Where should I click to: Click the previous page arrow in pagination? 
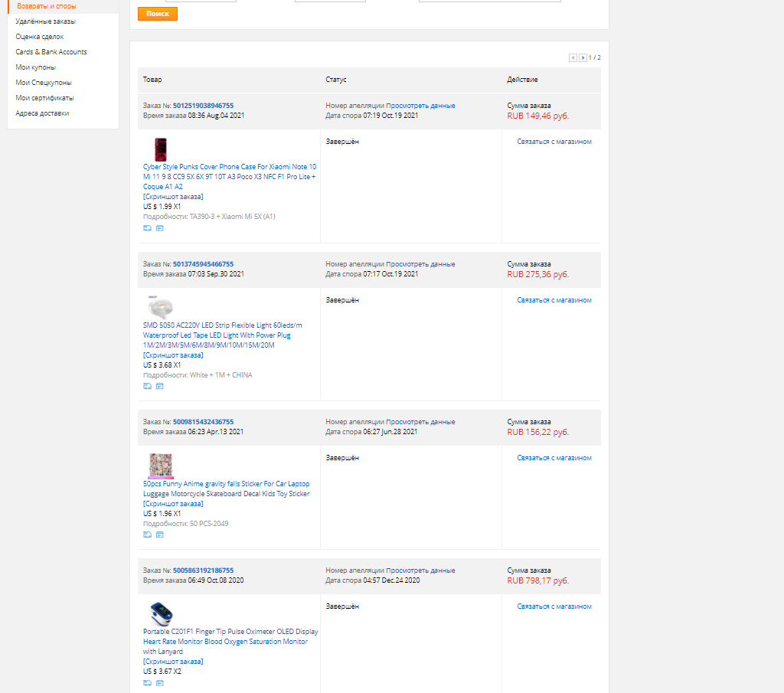click(573, 57)
